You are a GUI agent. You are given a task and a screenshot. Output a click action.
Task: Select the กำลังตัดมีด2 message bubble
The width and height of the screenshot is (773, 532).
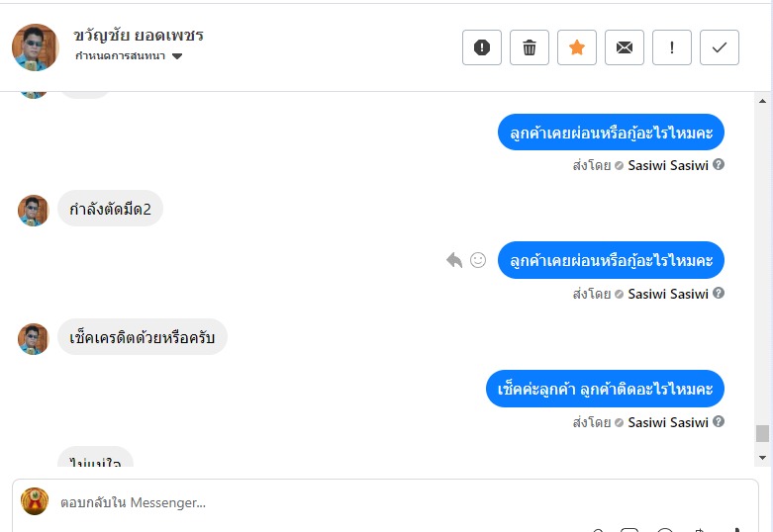110,209
